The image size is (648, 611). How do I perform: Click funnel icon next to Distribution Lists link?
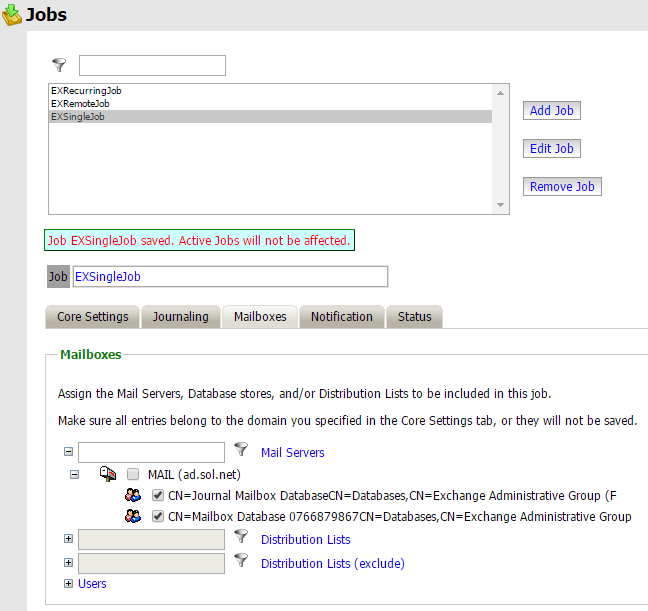pyautogui.click(x=241, y=537)
